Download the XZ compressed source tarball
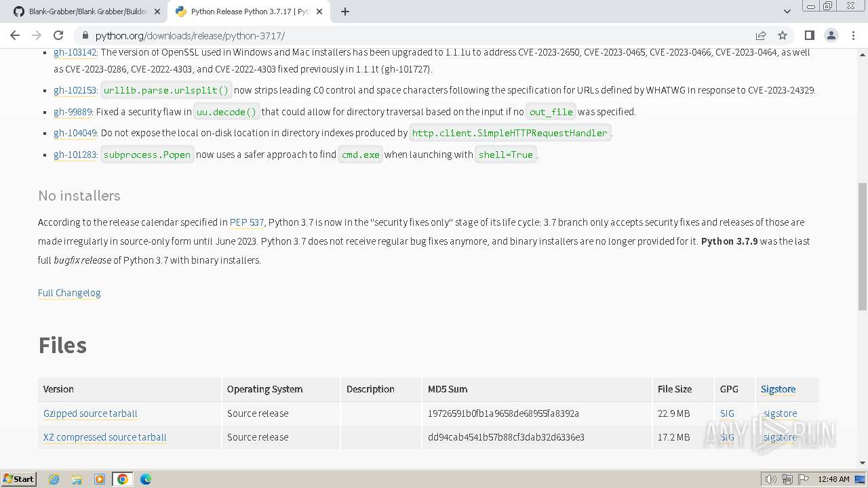Screen dimensions: 868x488 click(x=105, y=437)
